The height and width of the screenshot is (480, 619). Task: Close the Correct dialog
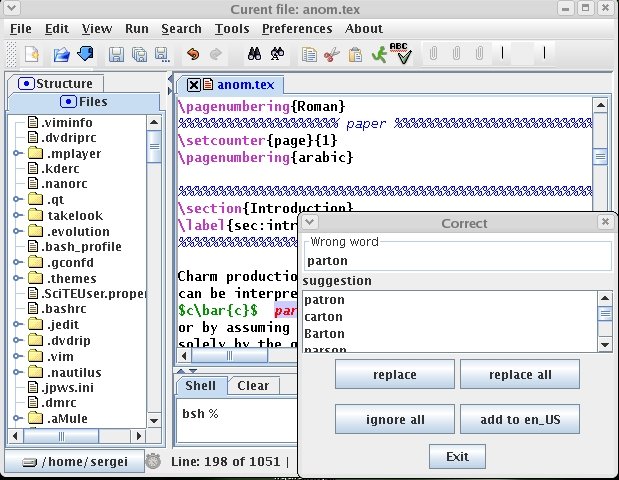(x=605, y=222)
